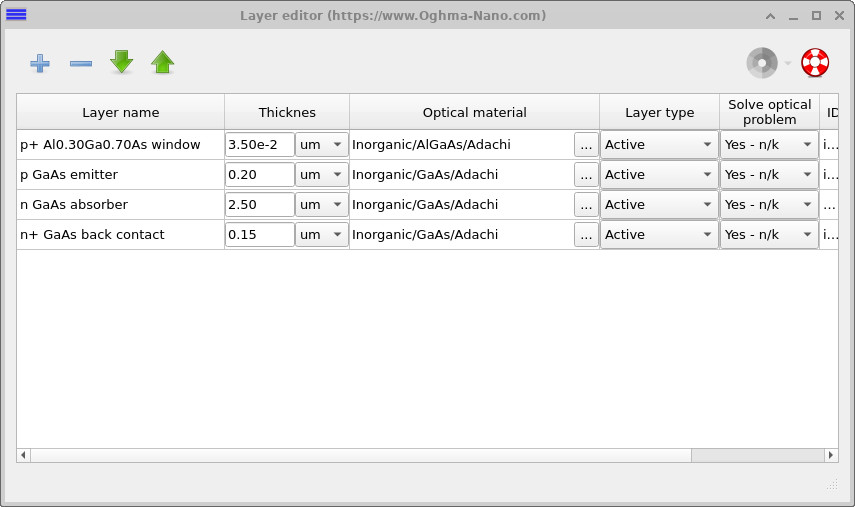Open unit dropdown for p GaAs emitter
Viewport: 855px width, 507px height.
(321, 174)
